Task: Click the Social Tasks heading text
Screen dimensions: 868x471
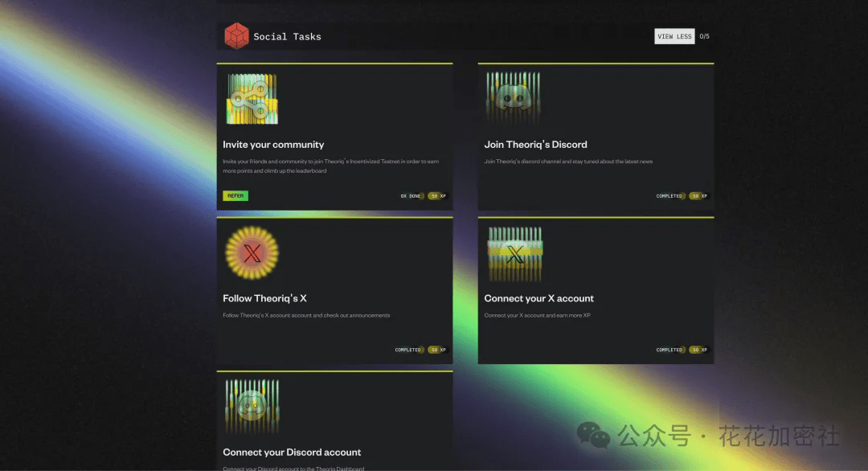Action: point(287,36)
